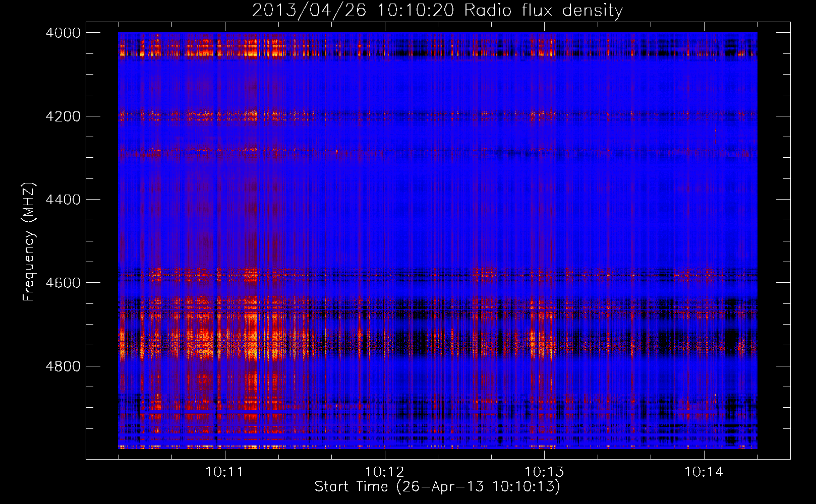The image size is (816, 504).
Task: Click the 10:14 time tick label
Action: pos(704,472)
